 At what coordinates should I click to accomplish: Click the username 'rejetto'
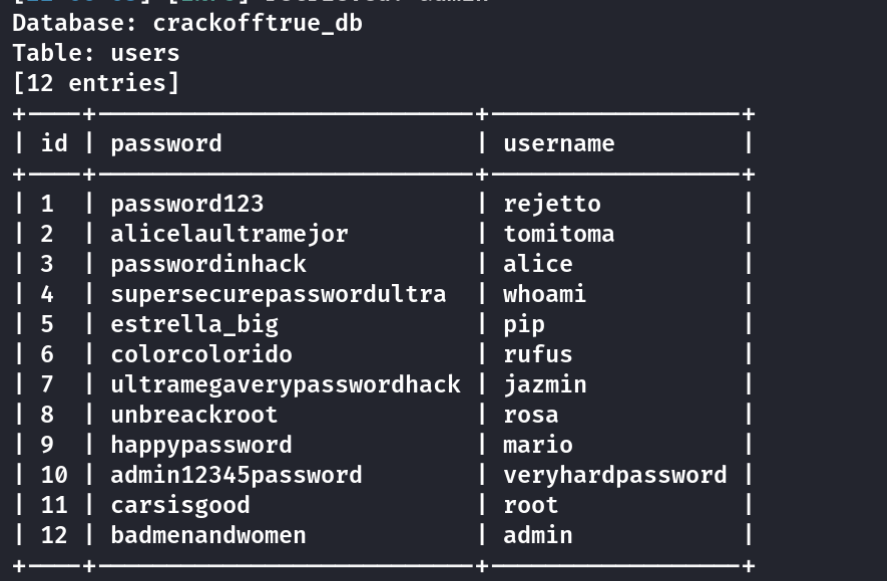552,204
